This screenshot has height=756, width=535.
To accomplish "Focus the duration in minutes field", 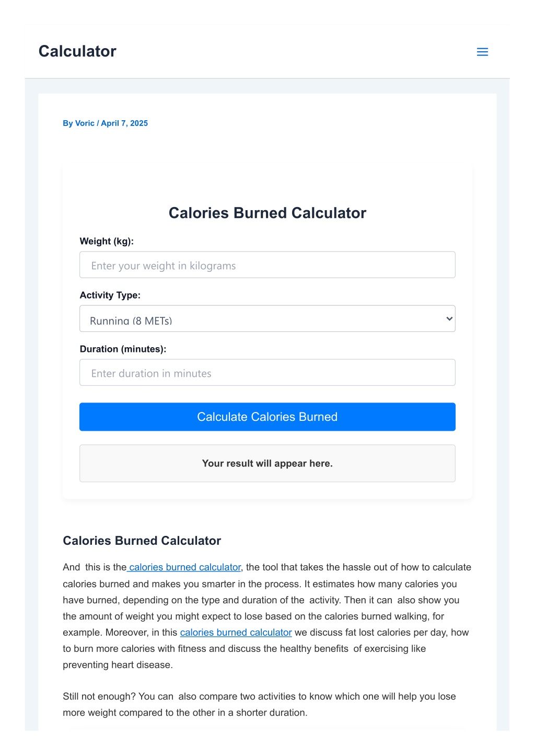I will (267, 373).
